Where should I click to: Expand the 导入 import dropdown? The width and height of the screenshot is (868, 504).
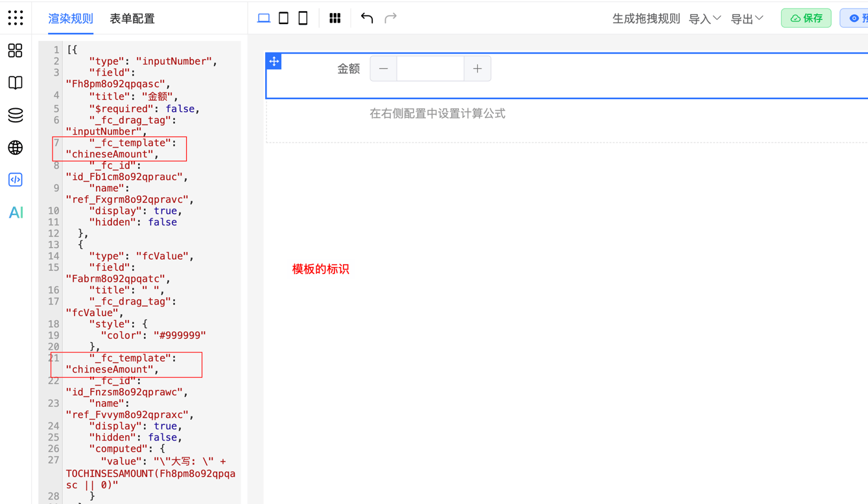(704, 19)
